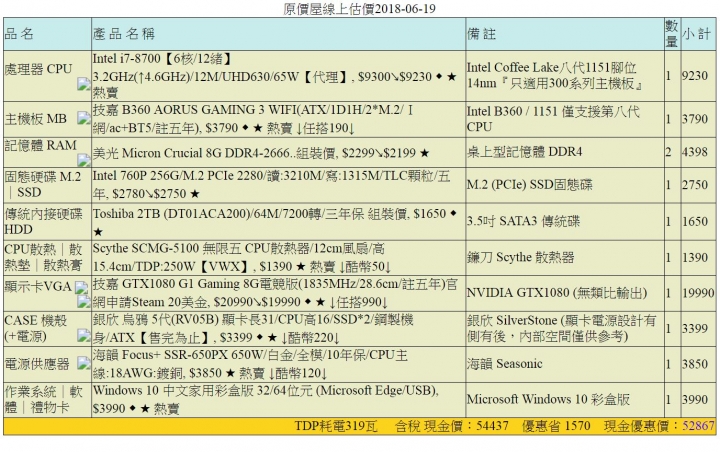The height and width of the screenshot is (452, 720).
Task: Select the 作業系統 軟體 禮物卡 category label
Action: pyautogui.click(x=44, y=399)
